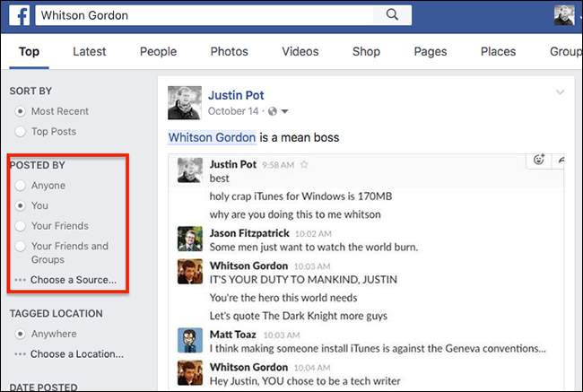The width and height of the screenshot is (583, 392).
Task: Click the Whitson Gordon search field
Action: point(204,15)
